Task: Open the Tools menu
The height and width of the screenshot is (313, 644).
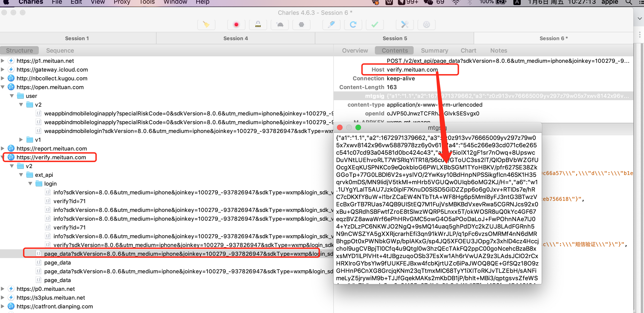Action: [x=147, y=2]
